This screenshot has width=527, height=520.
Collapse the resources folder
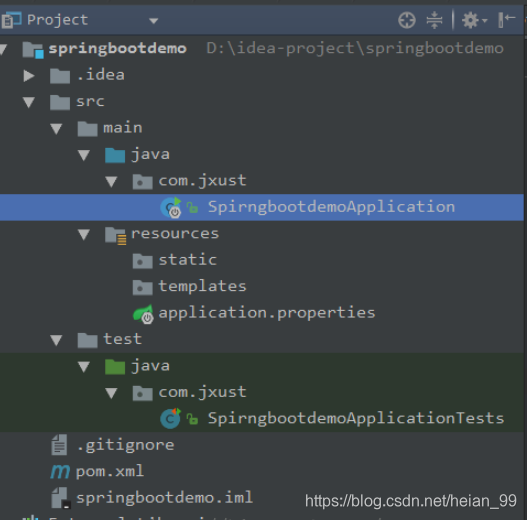[84, 234]
